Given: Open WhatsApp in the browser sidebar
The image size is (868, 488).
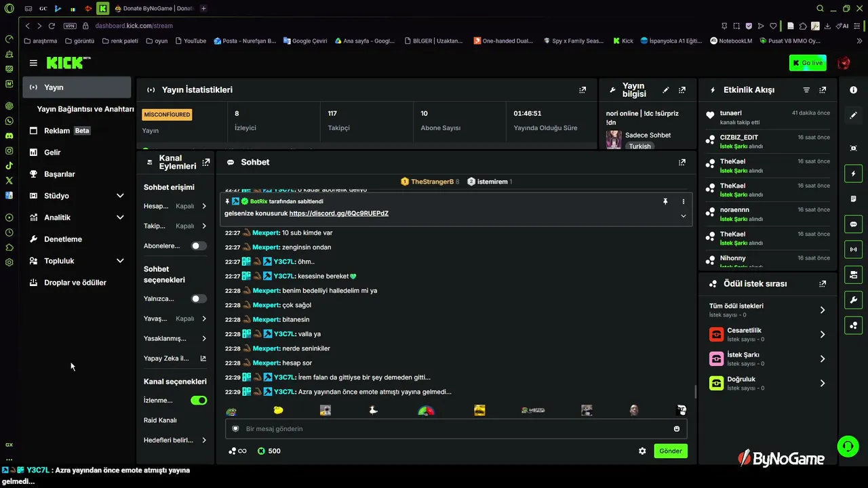Looking at the screenshot, I should 9,121.
